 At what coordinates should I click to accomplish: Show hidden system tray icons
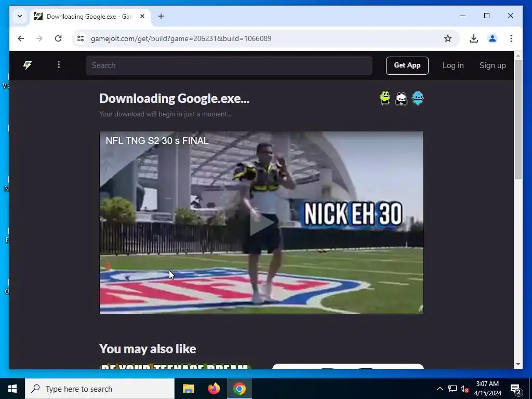[440, 389]
